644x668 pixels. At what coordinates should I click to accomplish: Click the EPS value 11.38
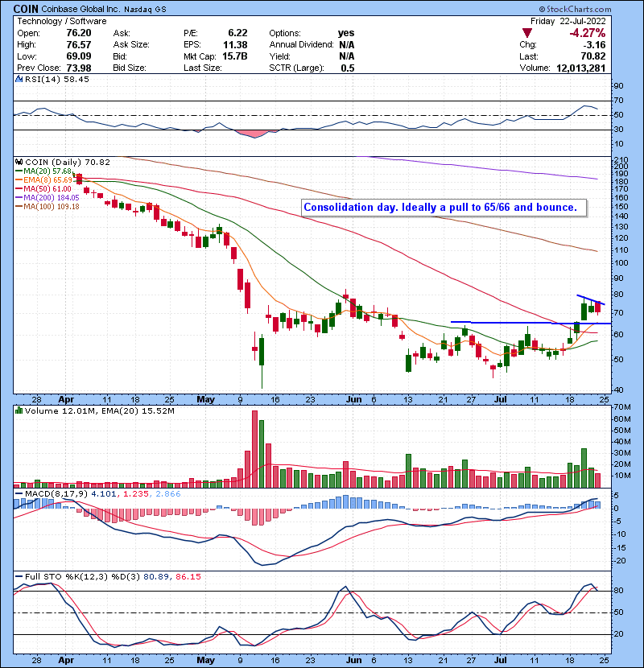point(235,44)
